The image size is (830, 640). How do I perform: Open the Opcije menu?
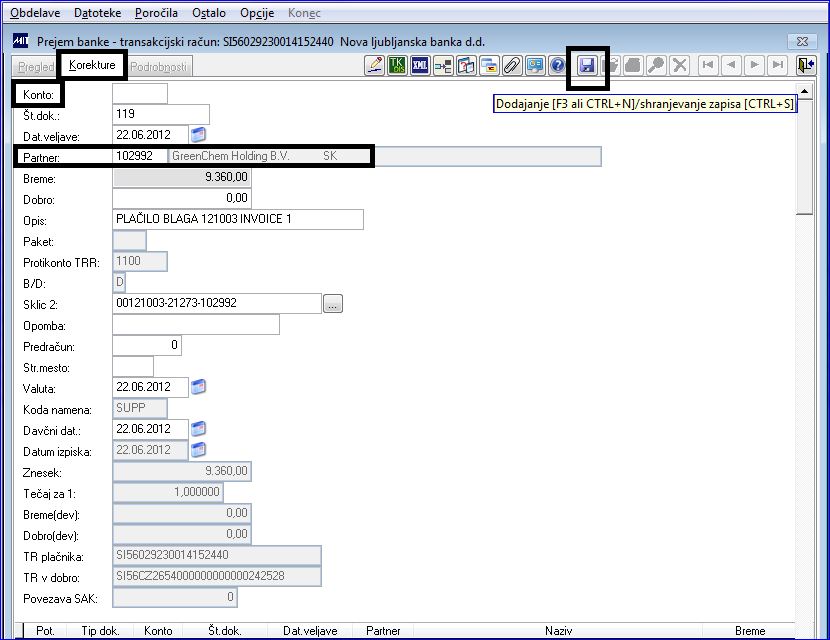click(257, 13)
